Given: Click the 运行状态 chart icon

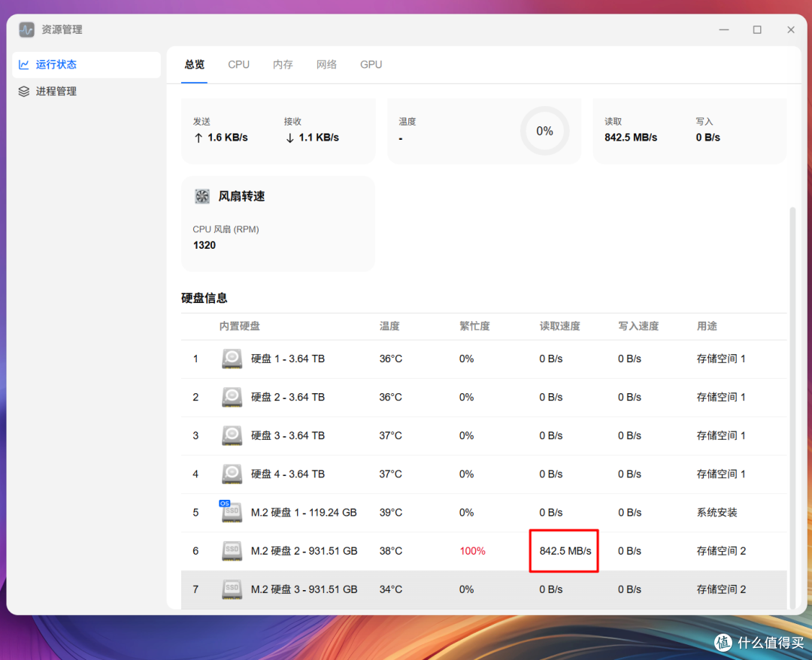Looking at the screenshot, I should [x=24, y=65].
